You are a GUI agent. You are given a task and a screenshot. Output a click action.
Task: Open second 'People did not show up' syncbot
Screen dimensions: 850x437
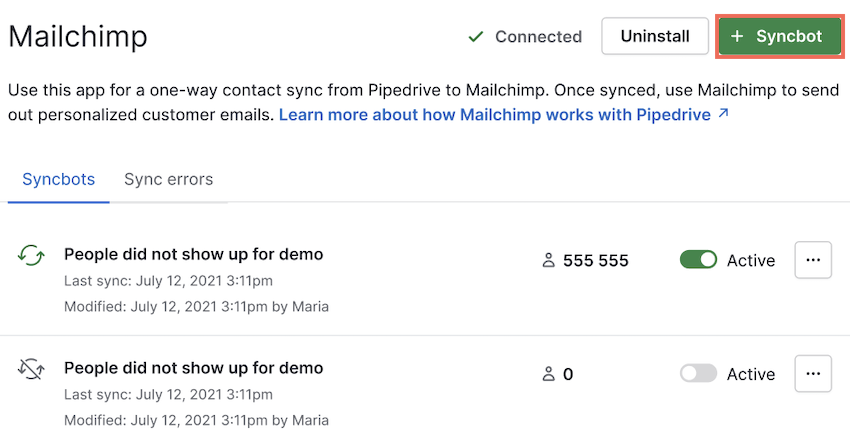(x=194, y=368)
